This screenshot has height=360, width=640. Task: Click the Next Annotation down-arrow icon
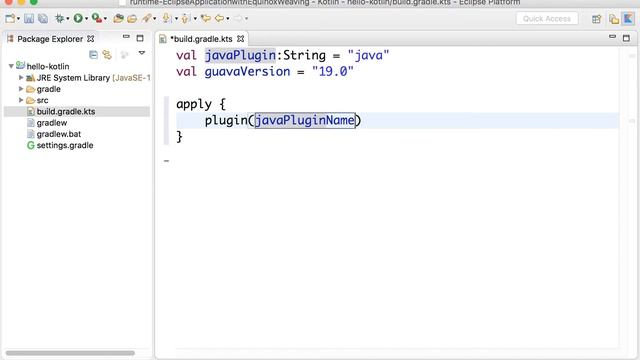point(166,18)
